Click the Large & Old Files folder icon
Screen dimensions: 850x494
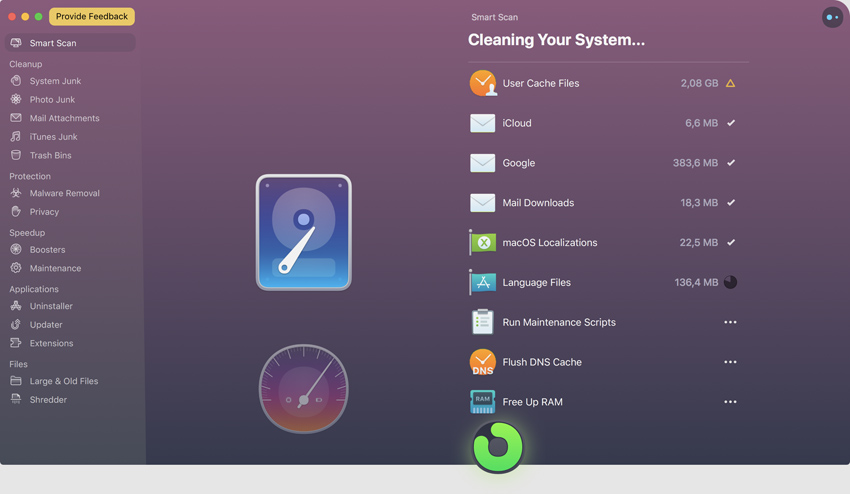click(16, 381)
